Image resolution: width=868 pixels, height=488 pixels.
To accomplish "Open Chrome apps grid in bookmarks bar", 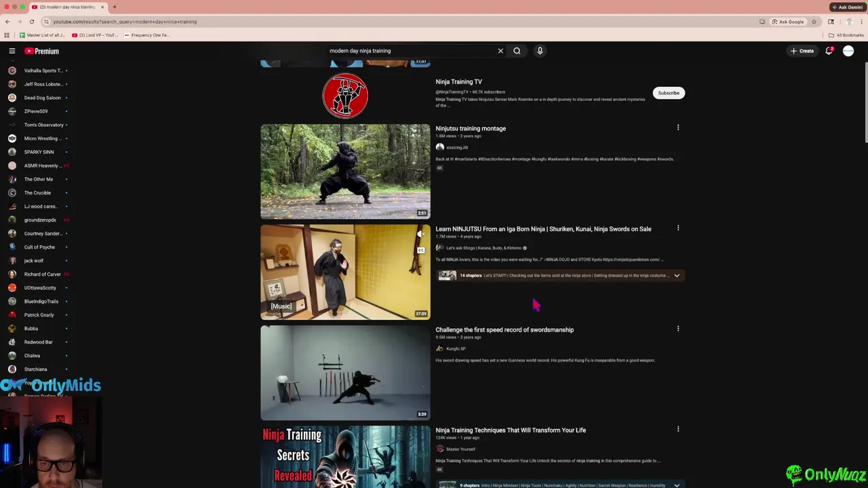I will pyautogui.click(x=7, y=35).
